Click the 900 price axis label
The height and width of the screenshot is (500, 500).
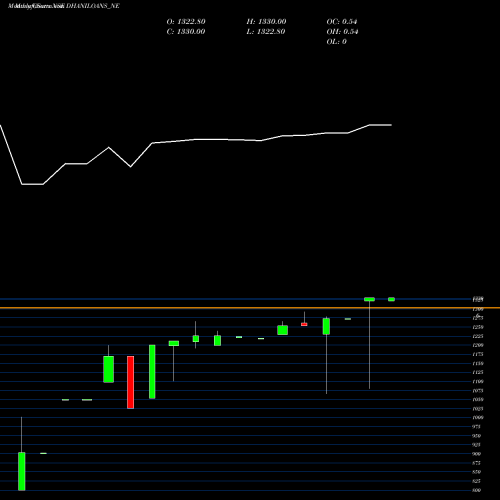point(477,454)
